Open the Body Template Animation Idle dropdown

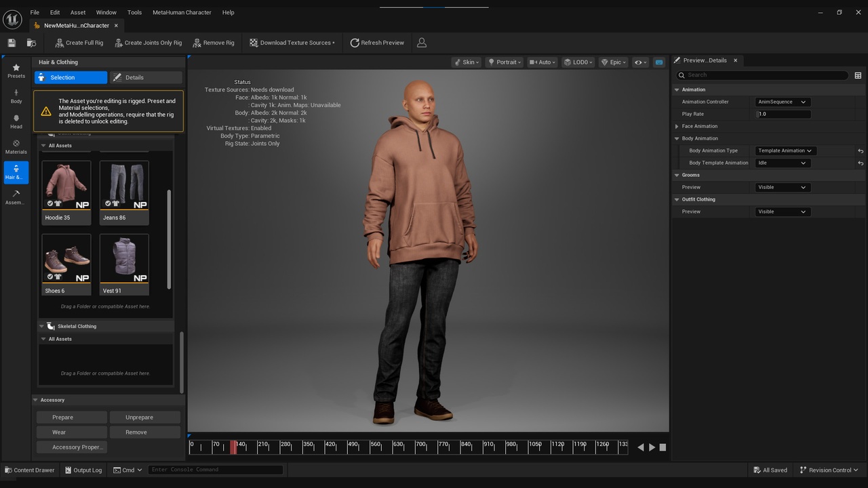coord(782,163)
